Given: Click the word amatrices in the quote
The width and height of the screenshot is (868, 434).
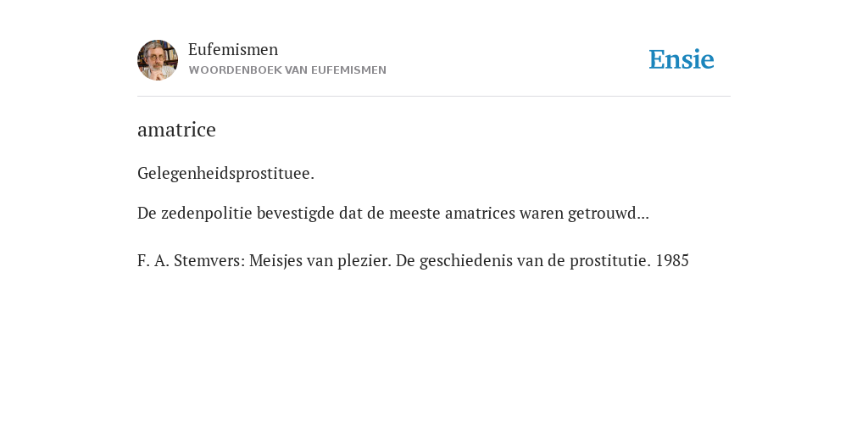Looking at the screenshot, I should [480, 213].
